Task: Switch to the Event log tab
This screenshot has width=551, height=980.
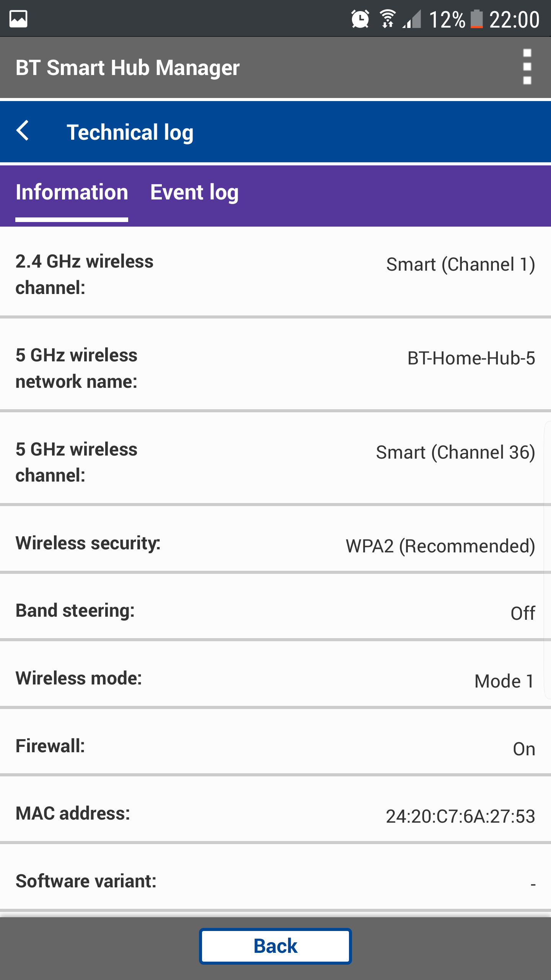Action: click(194, 192)
